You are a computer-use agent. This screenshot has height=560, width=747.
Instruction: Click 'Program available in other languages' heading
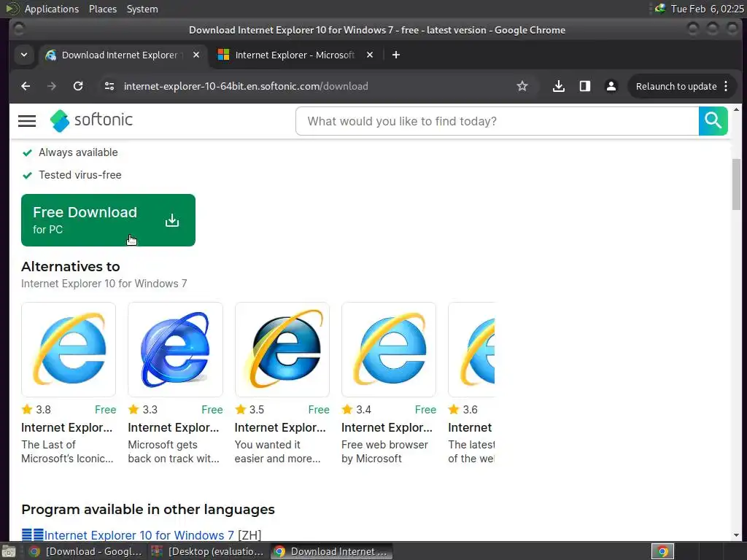tap(147, 510)
